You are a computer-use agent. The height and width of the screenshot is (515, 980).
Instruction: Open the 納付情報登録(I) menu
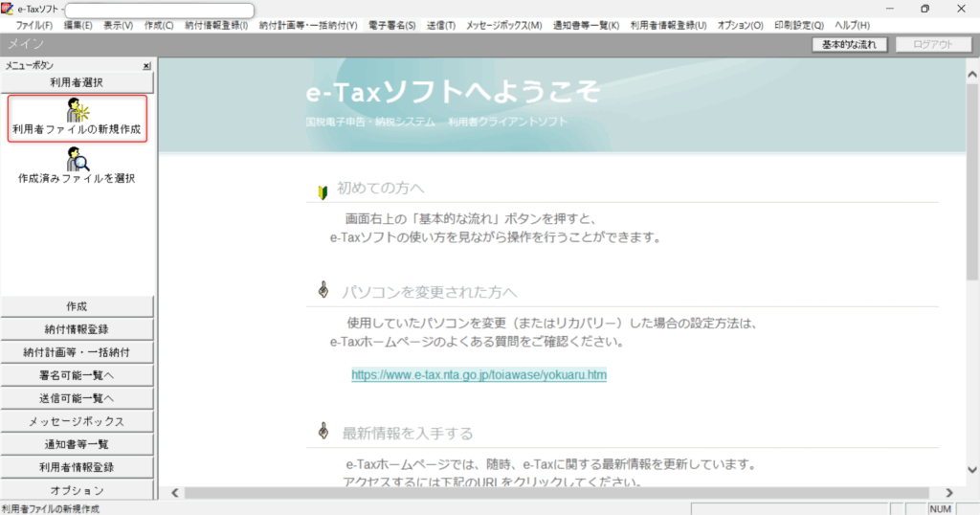click(x=216, y=26)
